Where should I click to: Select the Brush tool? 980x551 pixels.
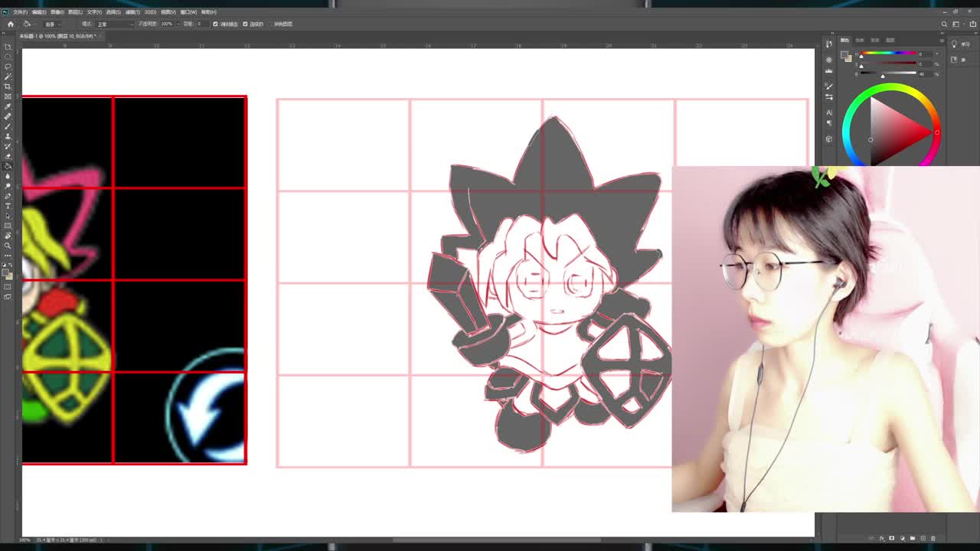click(8, 126)
